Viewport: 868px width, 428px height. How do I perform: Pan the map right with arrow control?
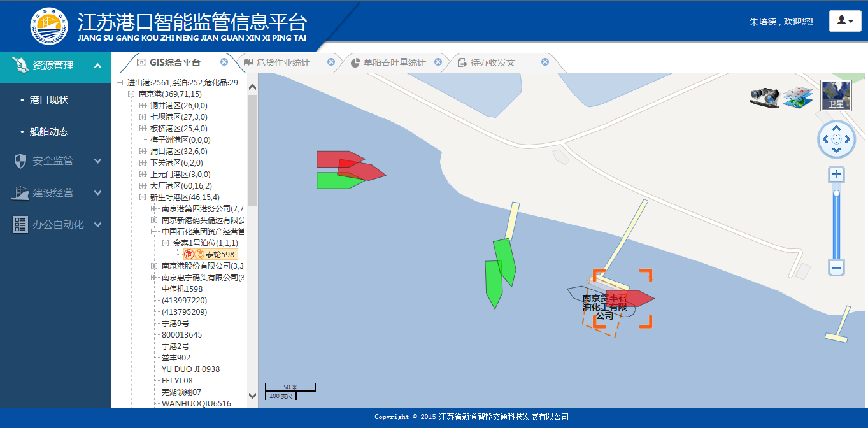coord(848,139)
